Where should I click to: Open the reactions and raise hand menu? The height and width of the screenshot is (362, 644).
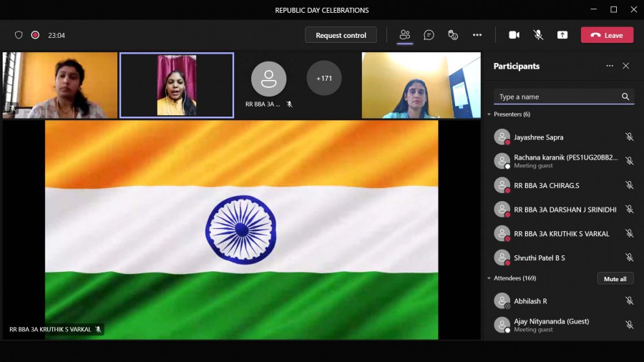453,35
